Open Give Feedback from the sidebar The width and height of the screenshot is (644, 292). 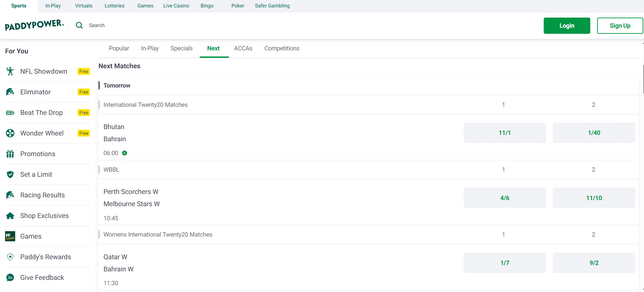42,277
